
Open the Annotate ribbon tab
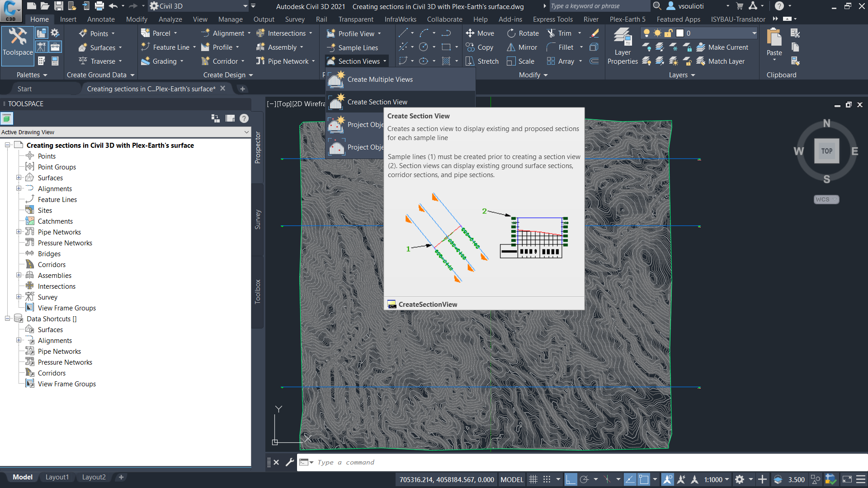point(100,19)
